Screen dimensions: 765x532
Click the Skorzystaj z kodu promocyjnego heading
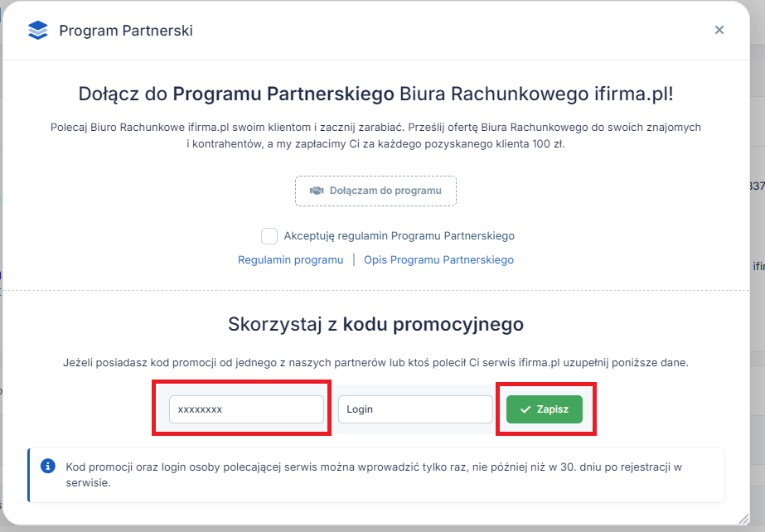click(375, 324)
